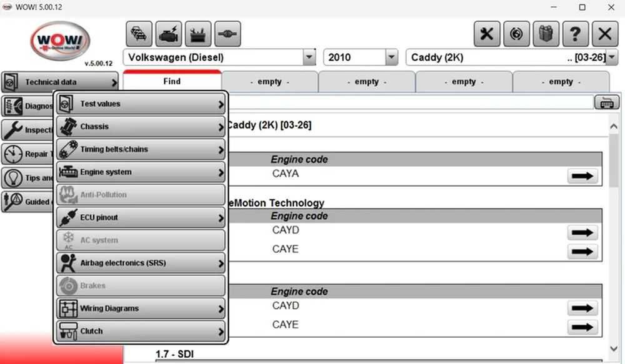
Task: Open the Diagnosis sidebar button
Action: 27,106
